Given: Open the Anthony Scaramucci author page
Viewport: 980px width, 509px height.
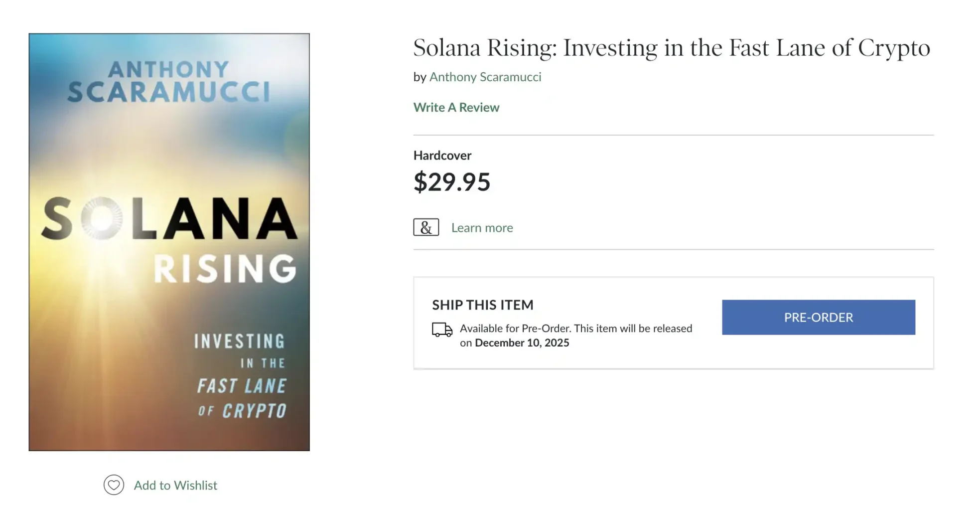Looking at the screenshot, I should pos(485,77).
